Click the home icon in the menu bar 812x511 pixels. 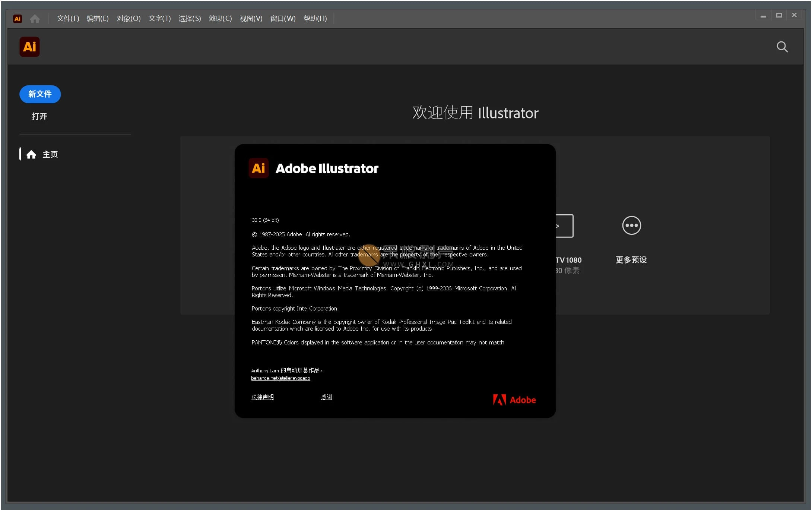click(35, 19)
